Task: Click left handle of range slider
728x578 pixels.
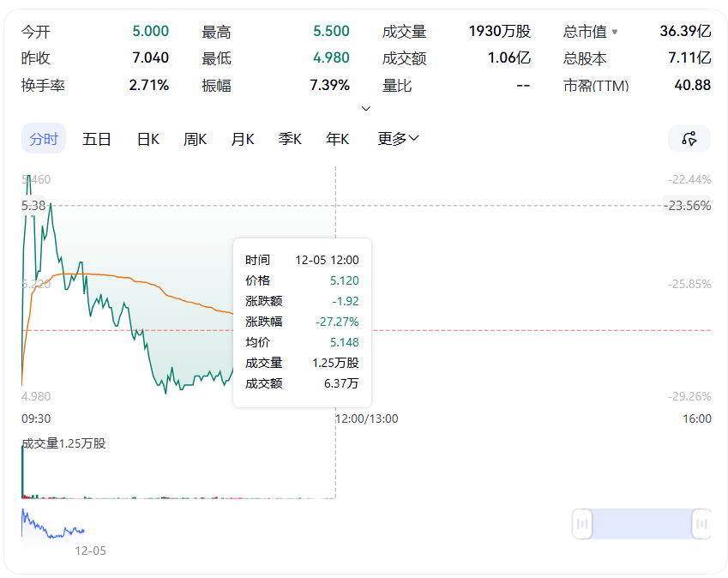Action: [x=583, y=523]
